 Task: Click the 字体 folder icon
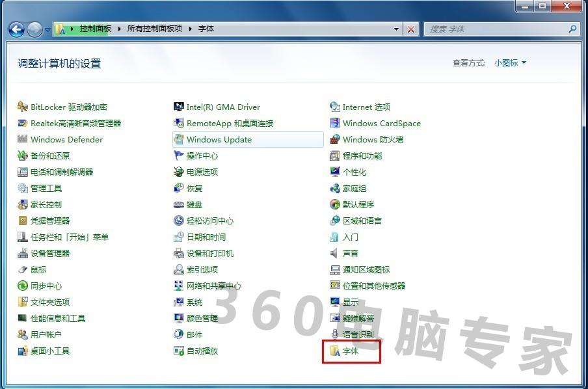[334, 351]
